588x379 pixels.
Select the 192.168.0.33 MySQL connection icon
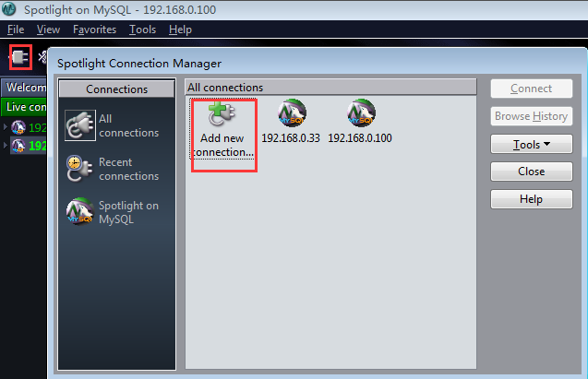coord(292,113)
